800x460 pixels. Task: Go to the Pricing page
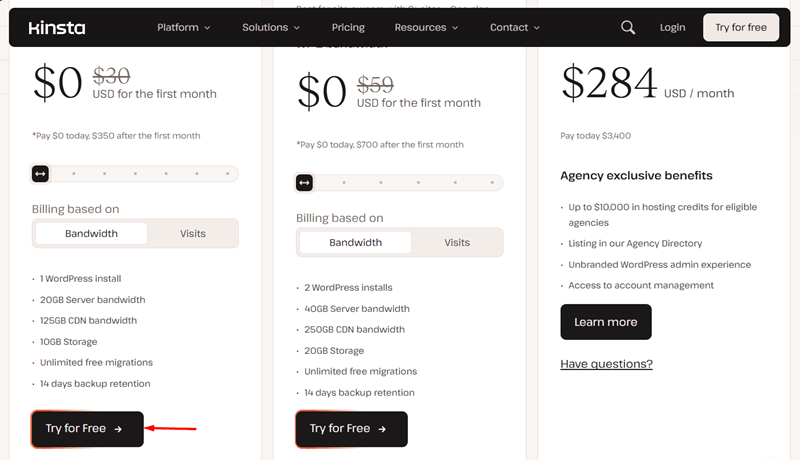click(x=348, y=28)
